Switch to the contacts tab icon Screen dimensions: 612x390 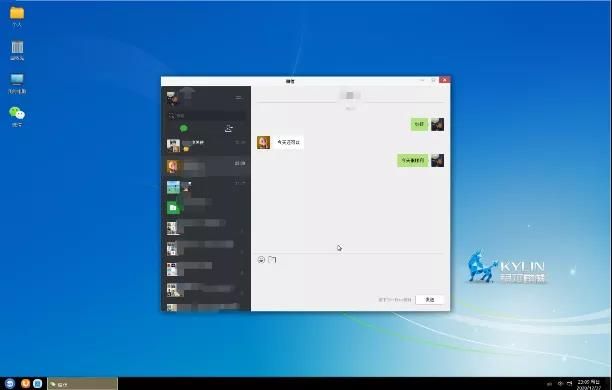(229, 128)
